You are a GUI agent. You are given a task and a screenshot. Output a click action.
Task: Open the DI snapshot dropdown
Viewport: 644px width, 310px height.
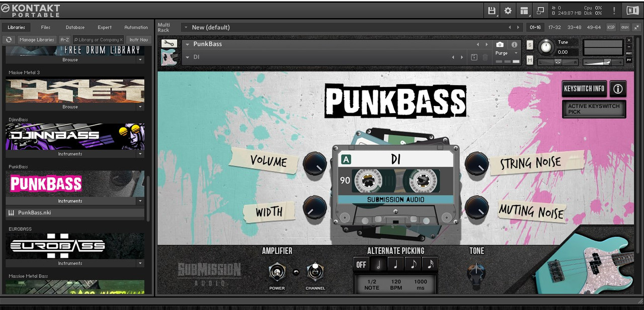[187, 57]
